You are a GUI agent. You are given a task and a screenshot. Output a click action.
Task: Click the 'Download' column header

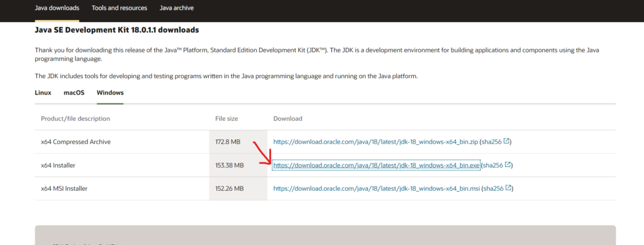coord(288,119)
